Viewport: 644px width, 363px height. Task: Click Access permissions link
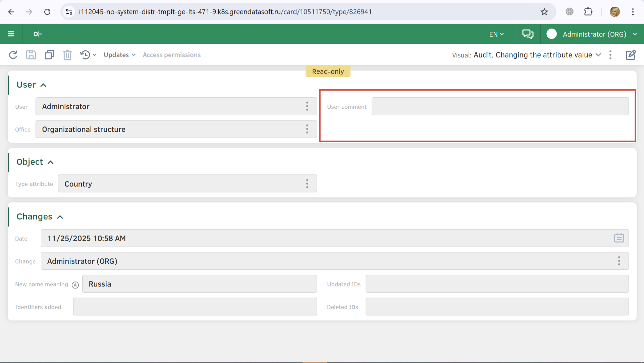coord(172,55)
